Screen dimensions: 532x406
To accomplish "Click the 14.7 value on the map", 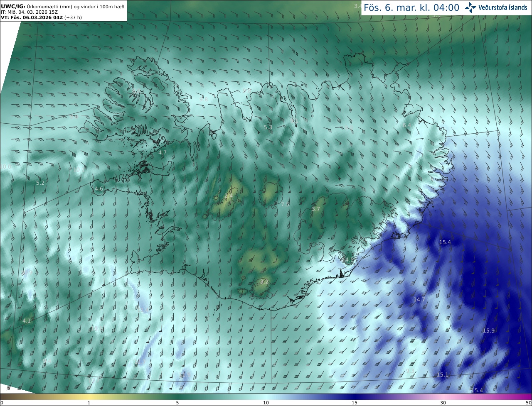I will pos(419,299).
